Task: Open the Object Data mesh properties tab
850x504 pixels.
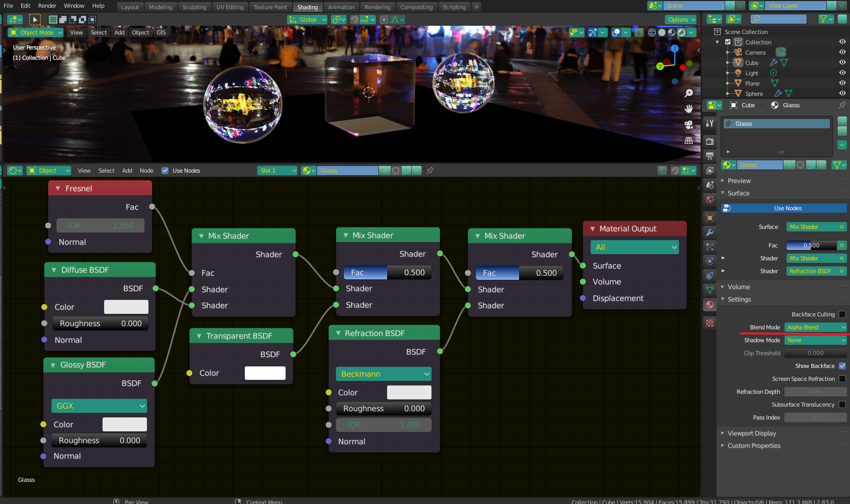Action: click(x=710, y=290)
